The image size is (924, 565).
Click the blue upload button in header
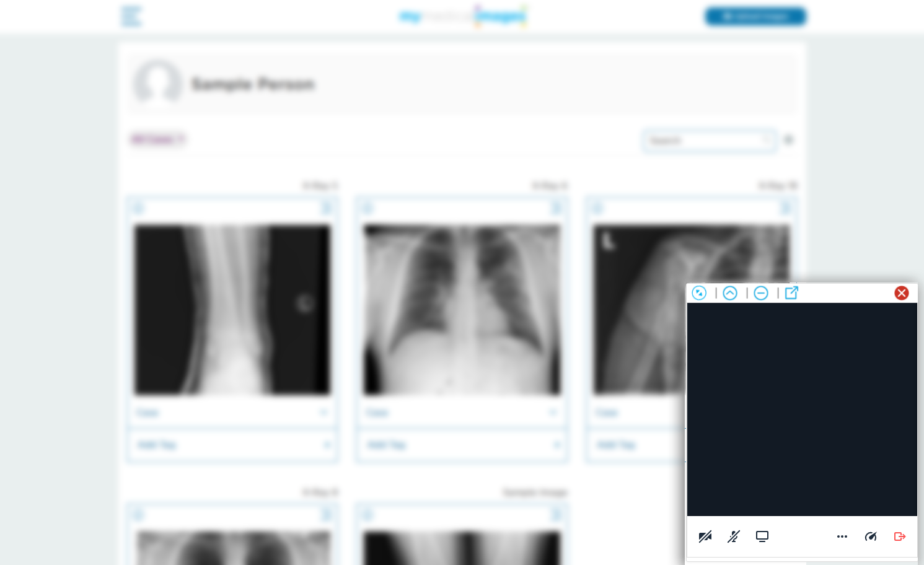pyautogui.click(x=755, y=17)
